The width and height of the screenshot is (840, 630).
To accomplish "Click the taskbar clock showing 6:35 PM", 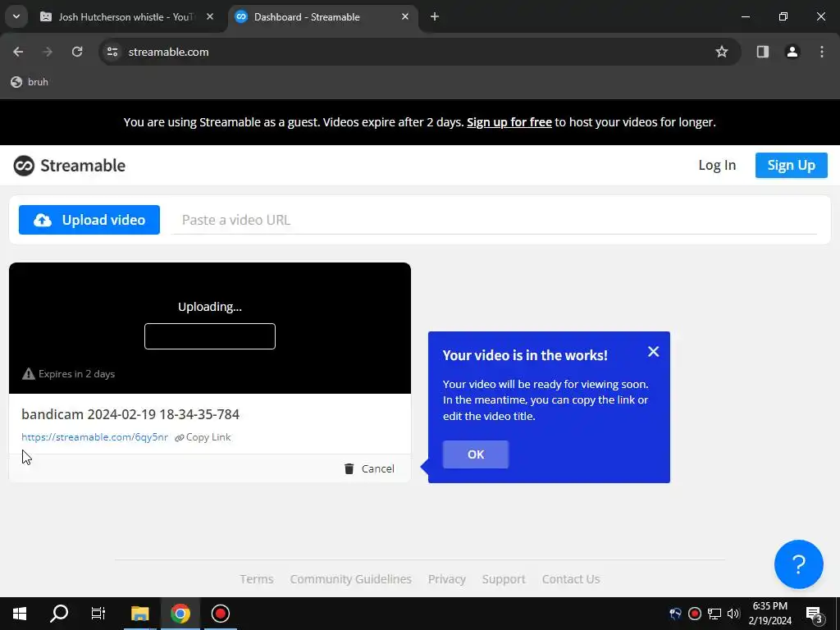I will (x=769, y=614).
